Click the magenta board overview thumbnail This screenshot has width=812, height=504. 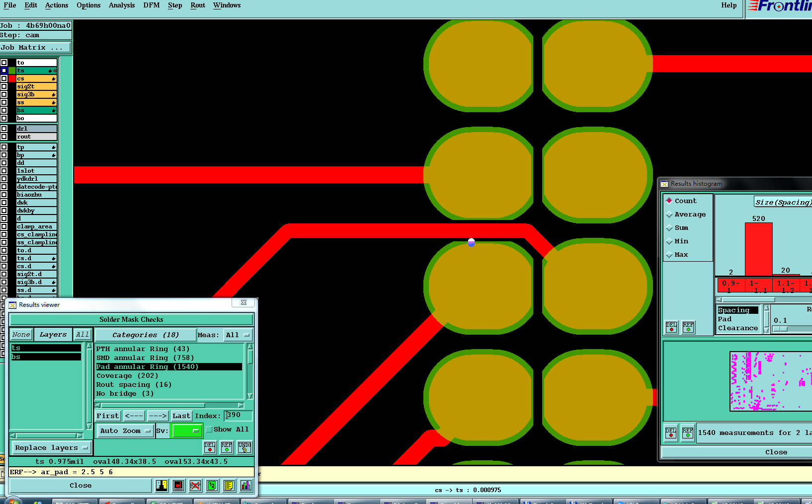[x=771, y=381]
